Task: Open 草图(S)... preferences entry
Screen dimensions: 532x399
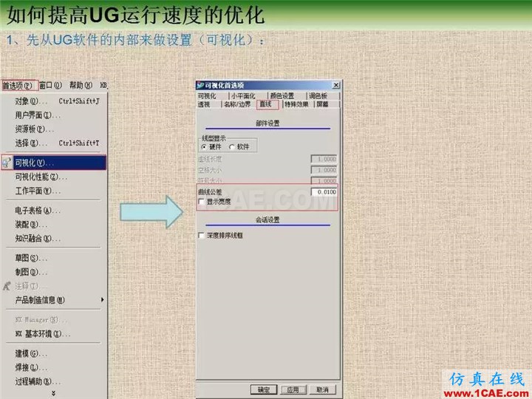Action: coord(31,258)
